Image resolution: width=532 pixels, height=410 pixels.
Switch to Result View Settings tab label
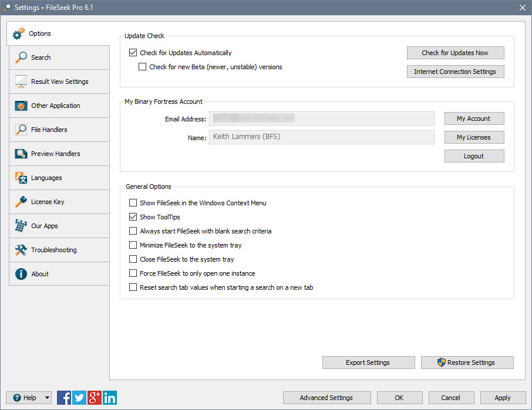60,82
